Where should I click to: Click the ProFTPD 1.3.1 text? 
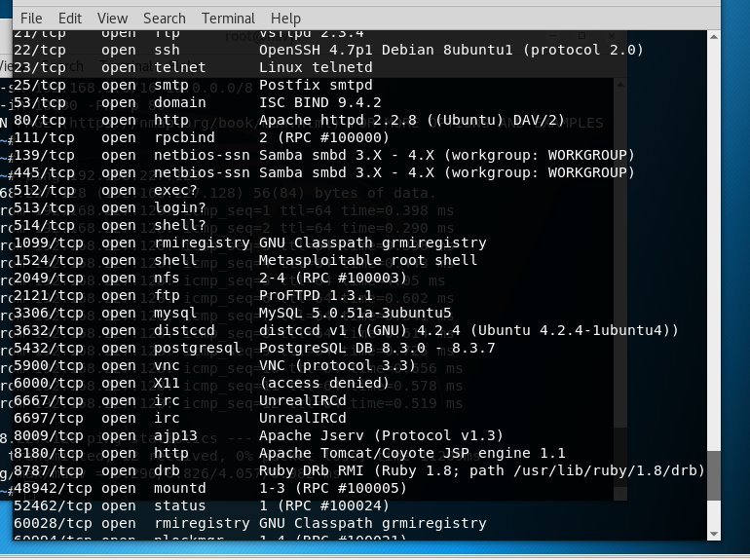point(316,295)
